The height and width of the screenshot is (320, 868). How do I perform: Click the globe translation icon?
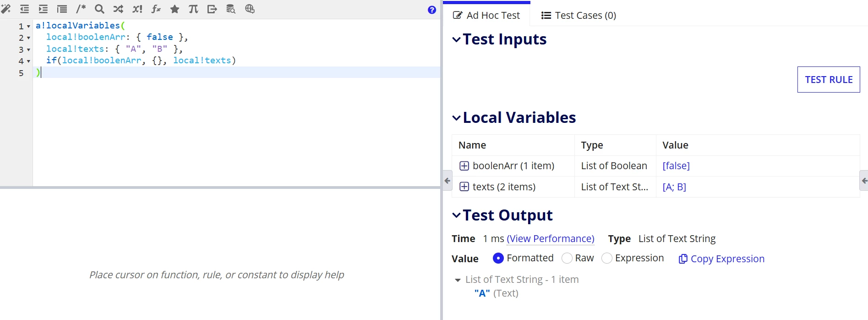pos(250,9)
